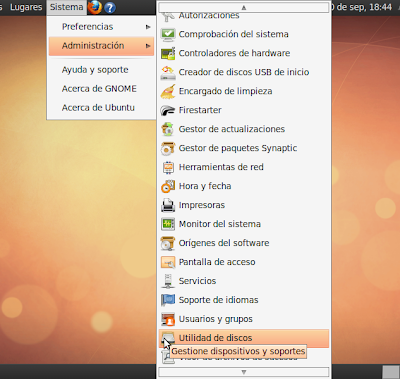Click the Comprobación del sistema icon

pyautogui.click(x=168, y=34)
